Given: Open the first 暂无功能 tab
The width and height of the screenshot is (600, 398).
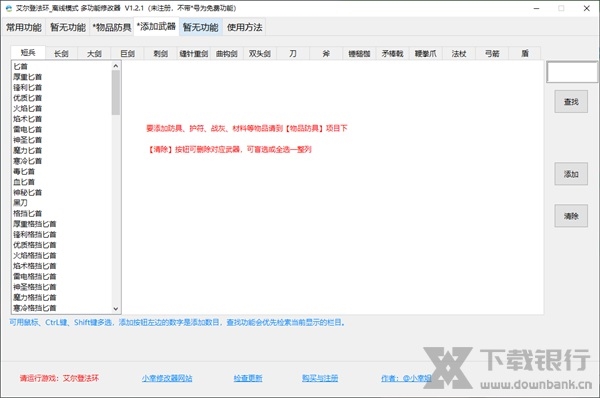Looking at the screenshot, I should (x=68, y=27).
